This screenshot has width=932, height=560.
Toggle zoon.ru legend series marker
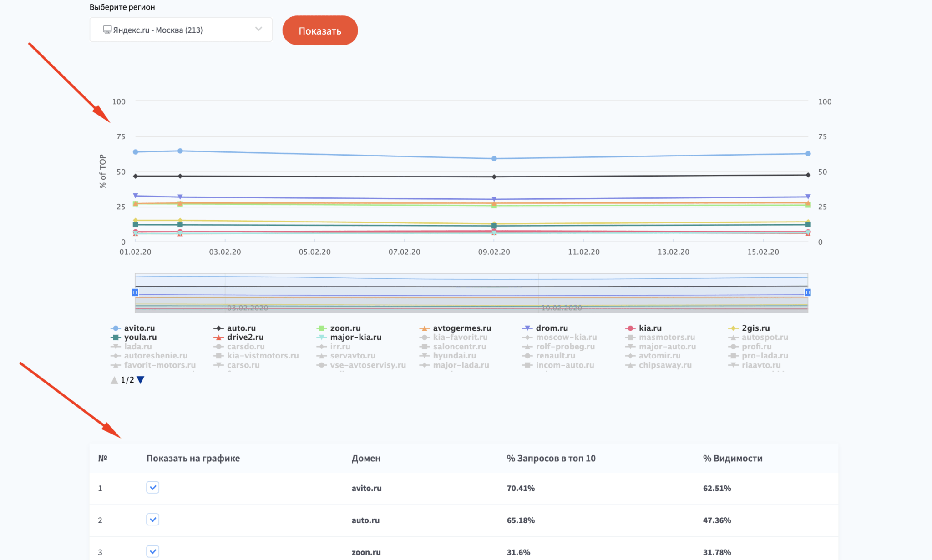pyautogui.click(x=322, y=328)
